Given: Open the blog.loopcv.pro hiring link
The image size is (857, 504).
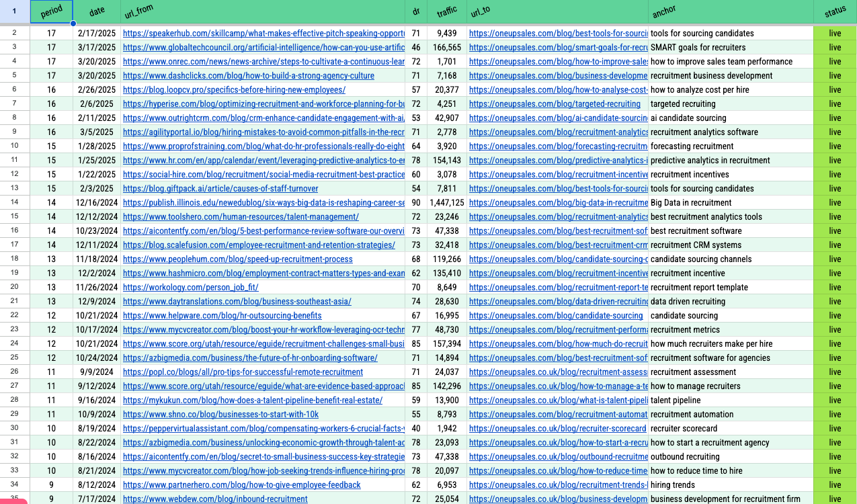Looking at the screenshot, I should pyautogui.click(x=234, y=89).
